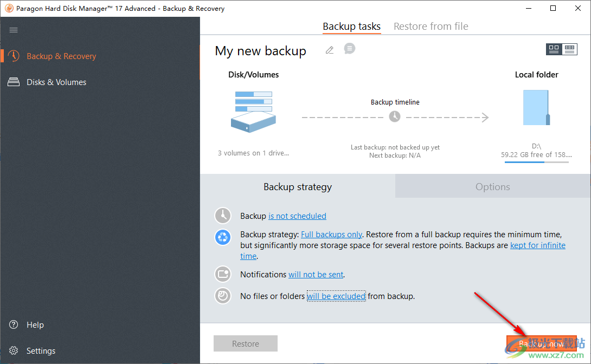Image resolution: width=591 pixels, height=364 pixels.
Task: Click the 'will not be sent' notifications link
Action: coord(316,275)
